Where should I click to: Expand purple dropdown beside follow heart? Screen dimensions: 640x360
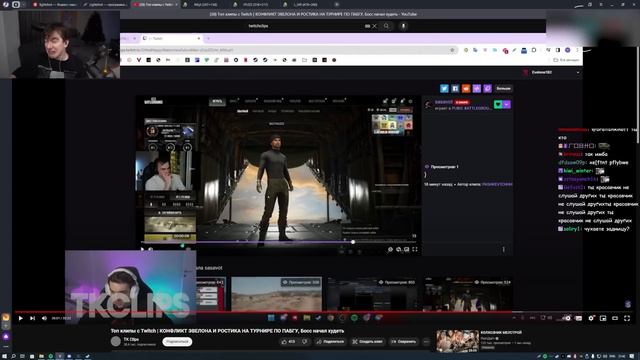pos(507,104)
